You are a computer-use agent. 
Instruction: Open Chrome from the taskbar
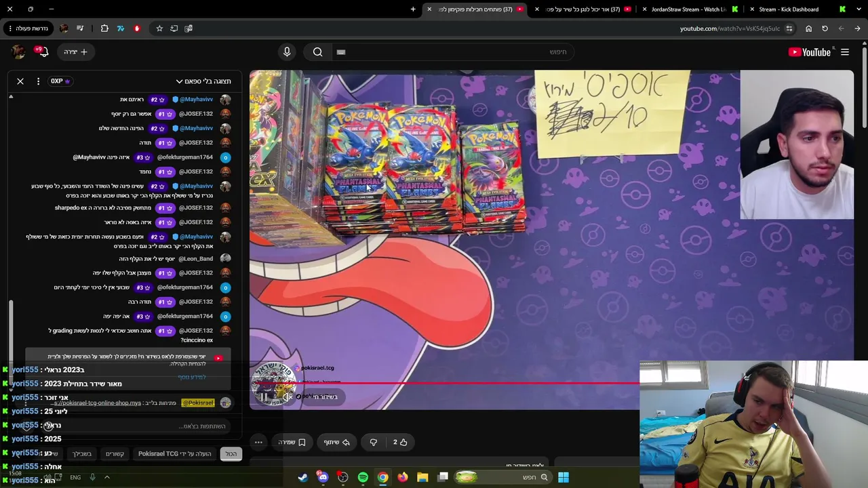(x=383, y=478)
